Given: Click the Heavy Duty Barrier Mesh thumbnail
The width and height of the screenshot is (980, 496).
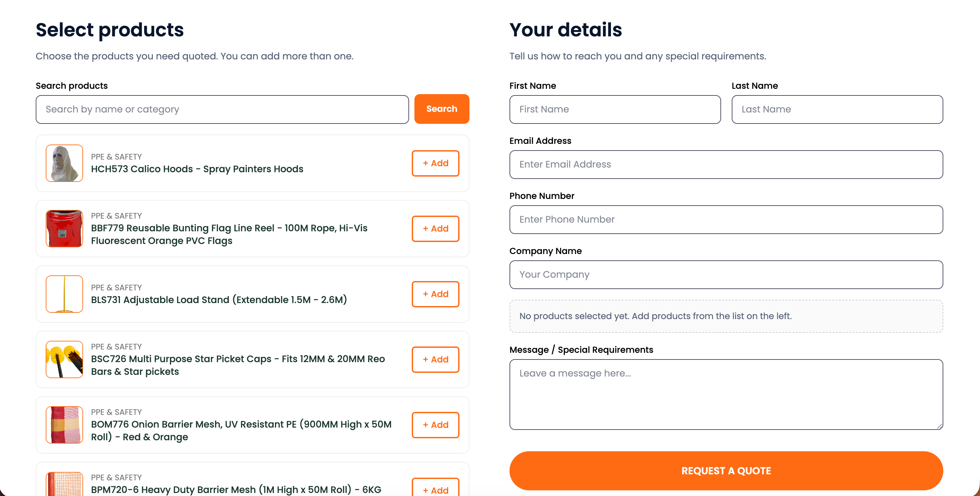Looking at the screenshot, I should [x=64, y=484].
